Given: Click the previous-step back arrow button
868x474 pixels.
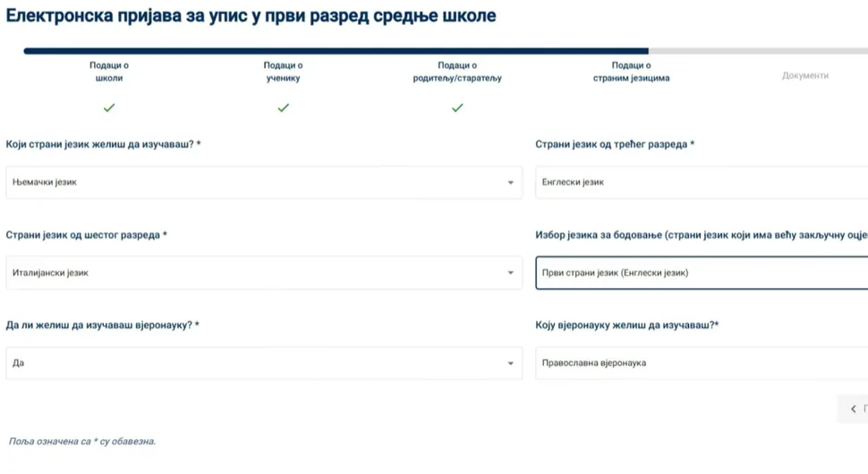Looking at the screenshot, I should click(853, 410).
